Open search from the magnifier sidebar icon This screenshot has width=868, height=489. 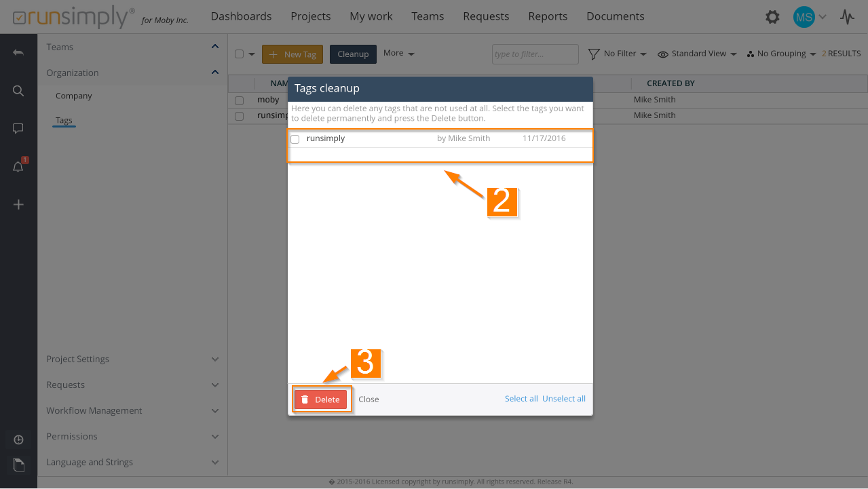click(18, 90)
